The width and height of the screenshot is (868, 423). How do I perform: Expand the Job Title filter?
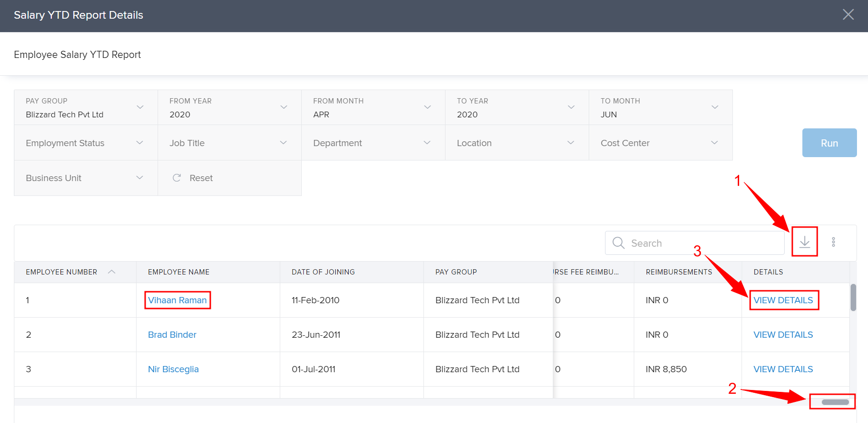(229, 143)
